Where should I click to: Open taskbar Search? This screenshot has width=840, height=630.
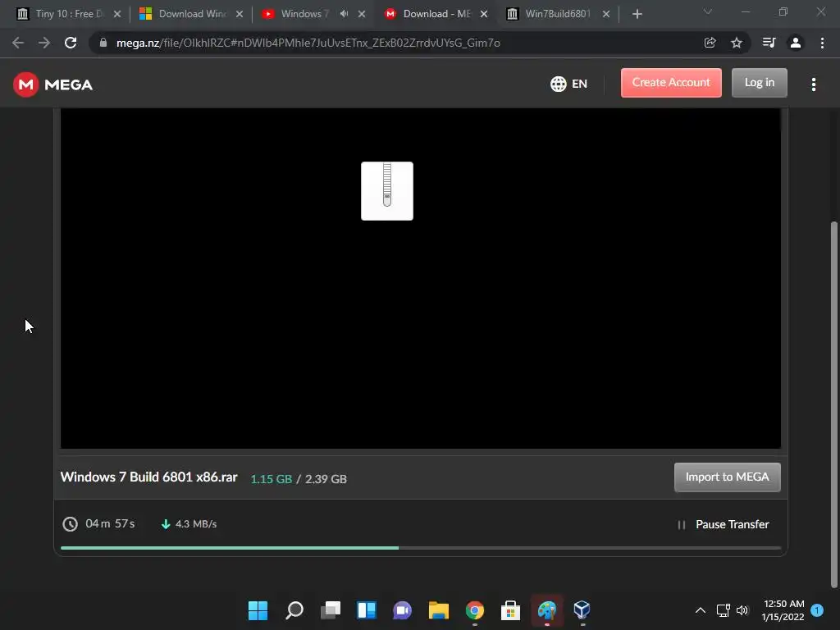click(x=294, y=610)
